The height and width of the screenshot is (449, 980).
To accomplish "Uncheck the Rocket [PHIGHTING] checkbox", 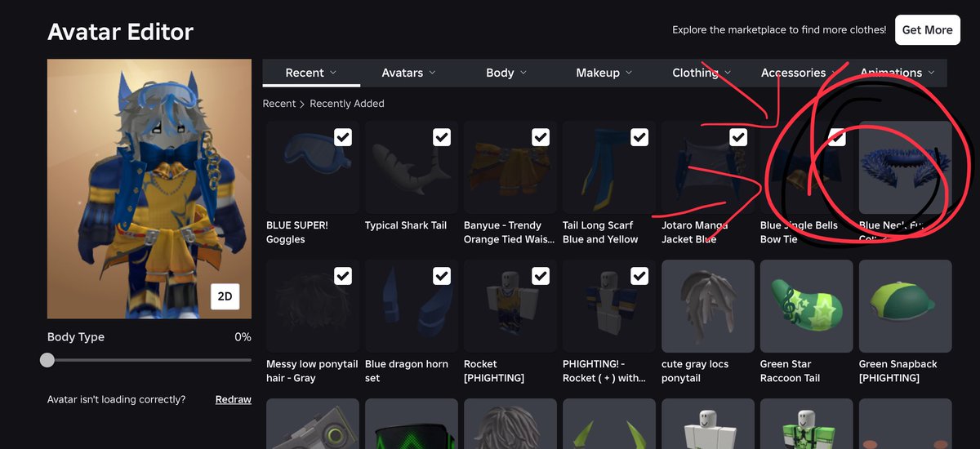I will coord(541,276).
